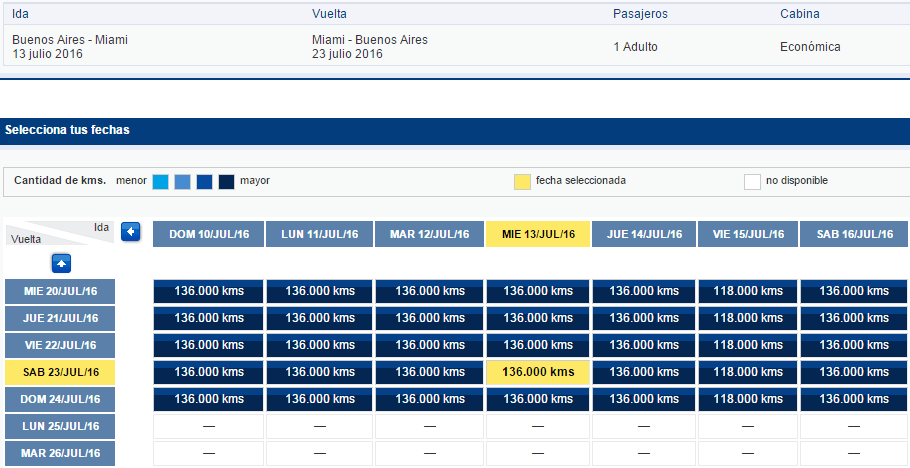The width and height of the screenshot is (910, 468).
Task: Choose 136.000 kms for JUE 14 and SAB 23
Action: click(x=644, y=372)
